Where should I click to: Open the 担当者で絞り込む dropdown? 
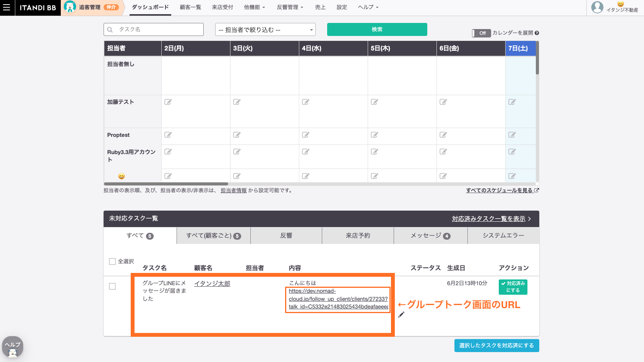[266, 29]
